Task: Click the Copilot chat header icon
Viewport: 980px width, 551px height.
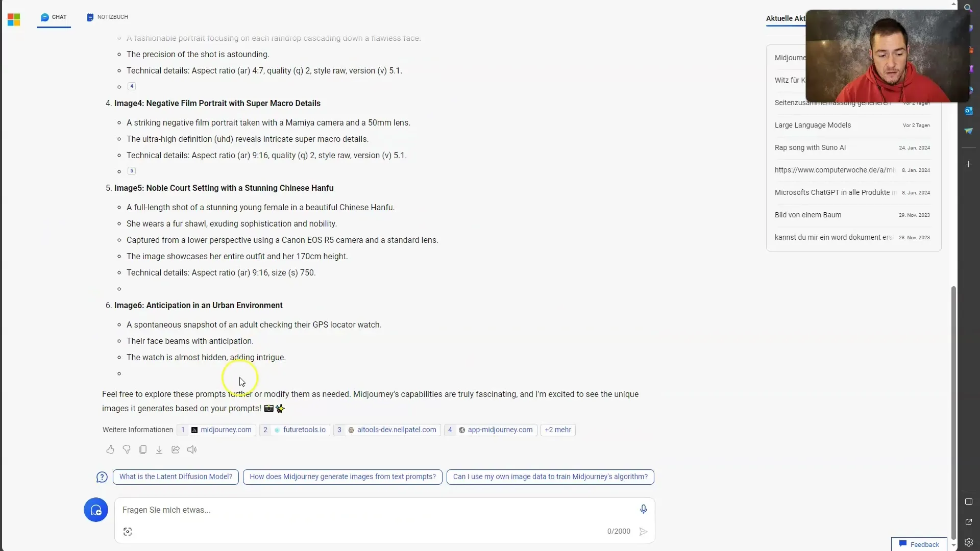Action: [44, 17]
